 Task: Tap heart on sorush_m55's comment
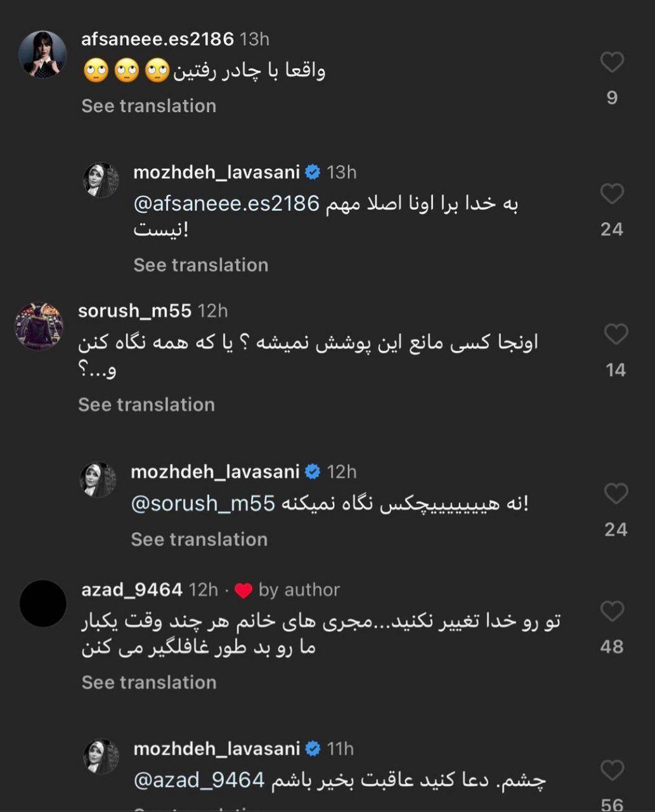pos(616,334)
